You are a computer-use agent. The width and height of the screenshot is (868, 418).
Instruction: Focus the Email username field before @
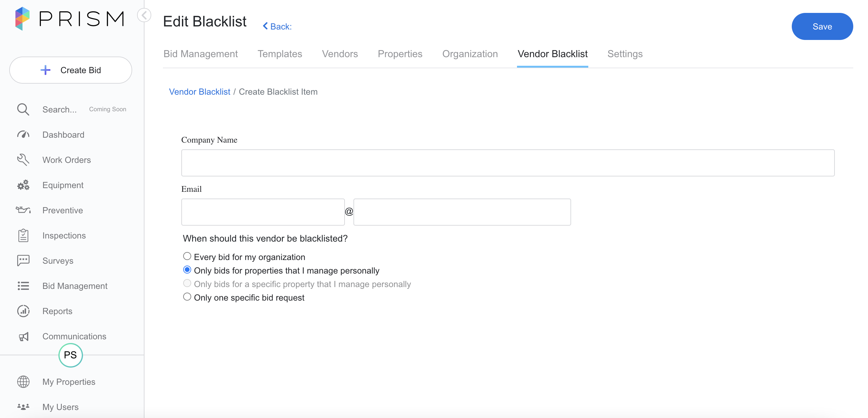(263, 212)
